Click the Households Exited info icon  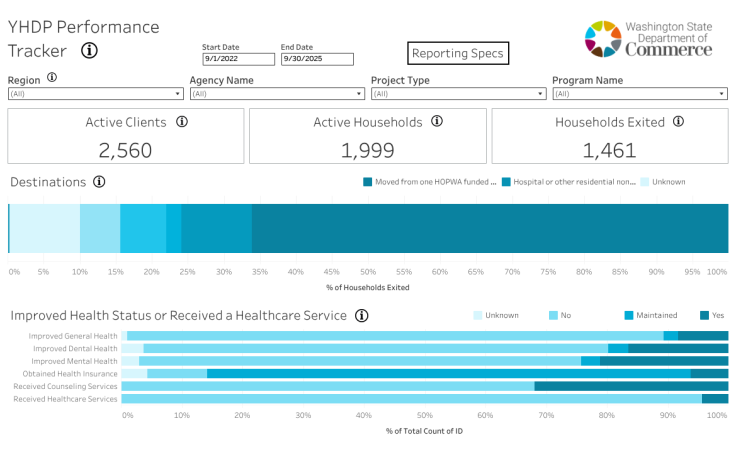pyautogui.click(x=678, y=122)
